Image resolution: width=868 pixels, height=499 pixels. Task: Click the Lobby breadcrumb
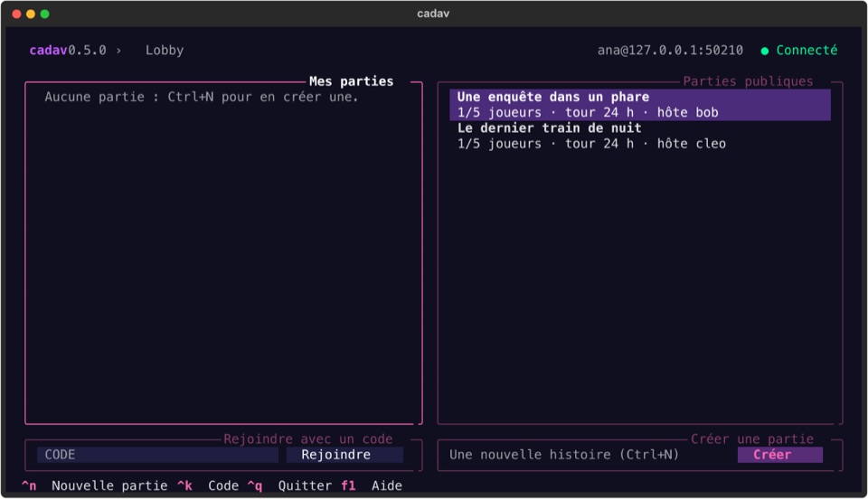point(165,51)
